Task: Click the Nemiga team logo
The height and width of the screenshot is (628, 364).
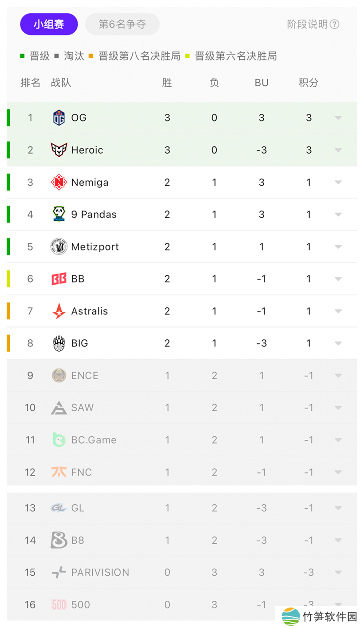Action: point(59,182)
